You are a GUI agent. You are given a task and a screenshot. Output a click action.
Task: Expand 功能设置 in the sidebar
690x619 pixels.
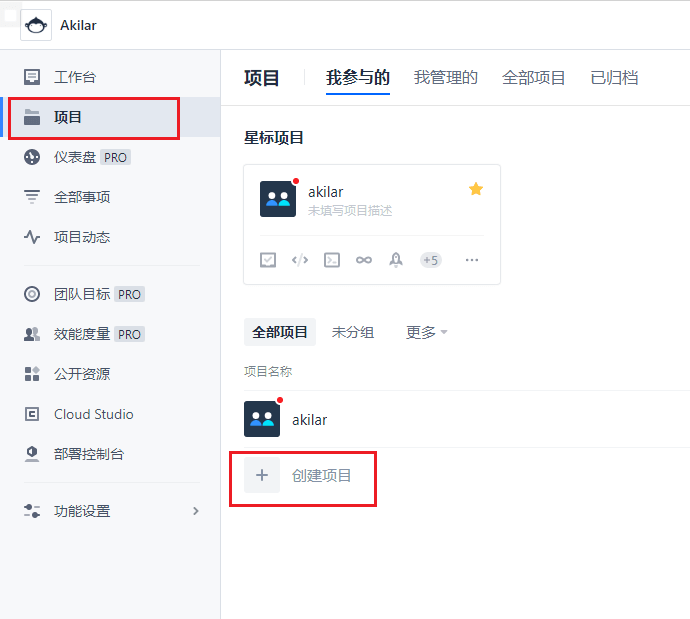click(x=110, y=511)
